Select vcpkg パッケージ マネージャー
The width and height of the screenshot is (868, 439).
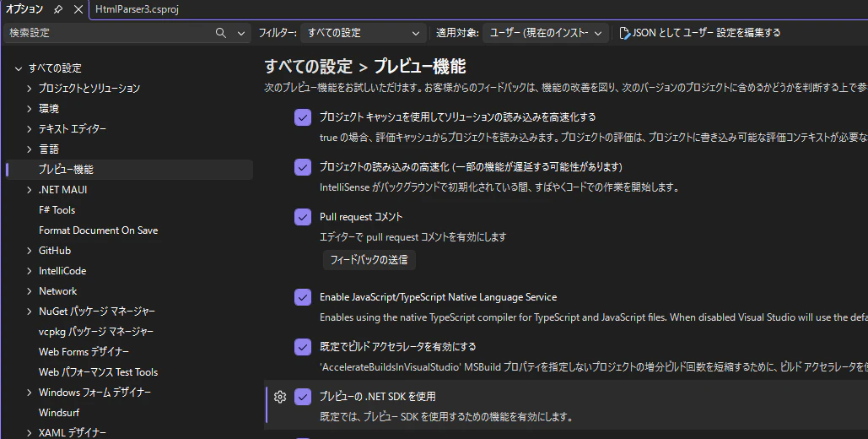96,332
